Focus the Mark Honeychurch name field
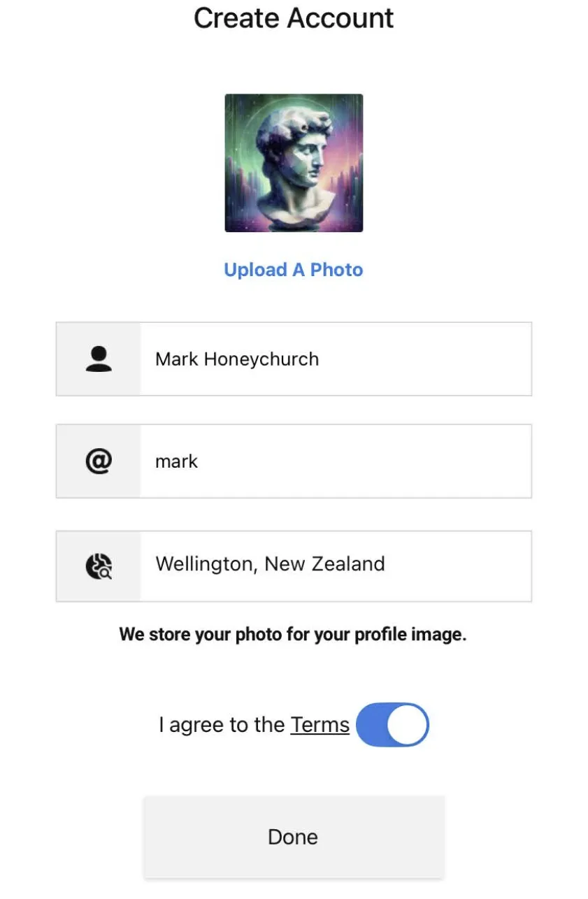Viewport: 588px width, 899px height. pyautogui.click(x=294, y=359)
